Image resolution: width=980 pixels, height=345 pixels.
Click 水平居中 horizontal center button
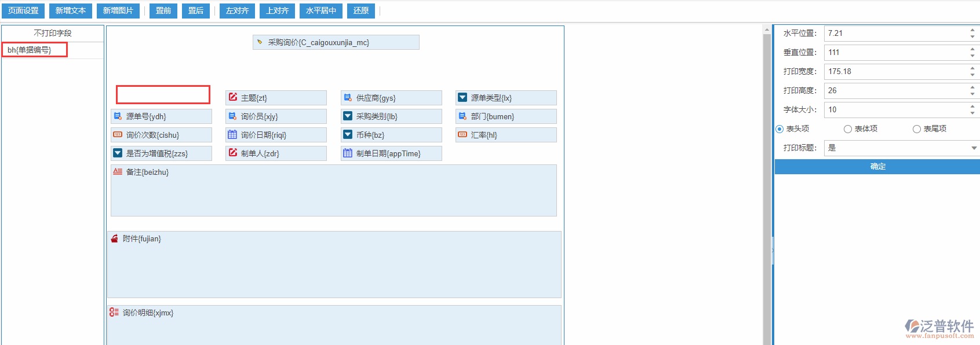pyautogui.click(x=321, y=11)
